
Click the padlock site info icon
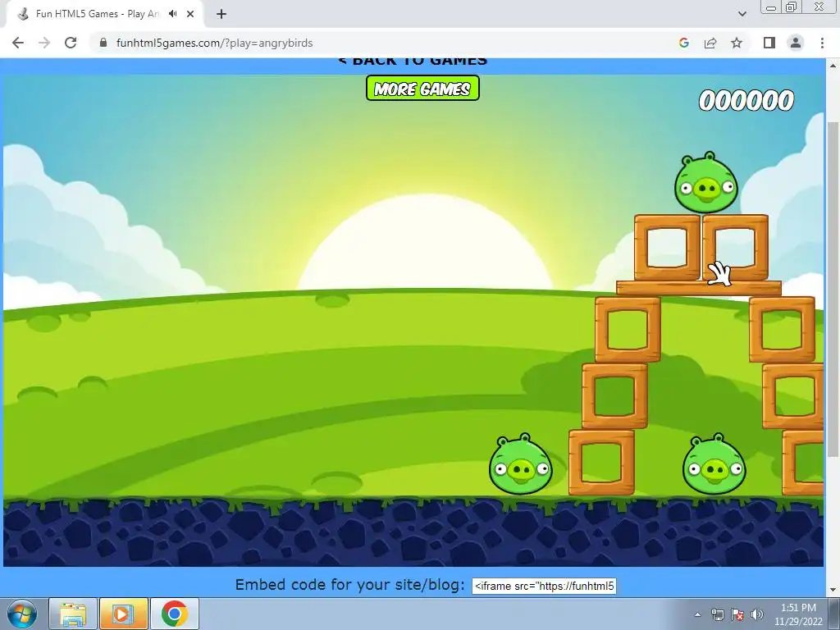tap(103, 43)
